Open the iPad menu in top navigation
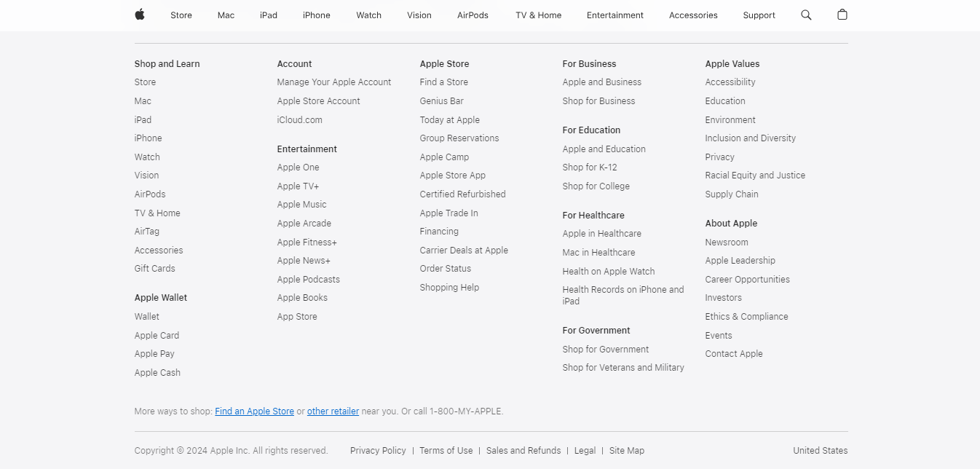The height and width of the screenshot is (469, 980). click(x=269, y=15)
